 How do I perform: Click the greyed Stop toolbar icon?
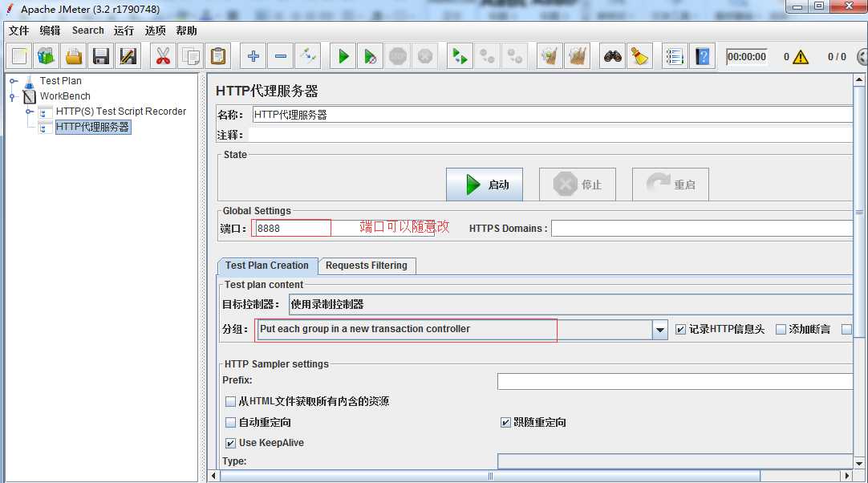pyautogui.click(x=397, y=56)
